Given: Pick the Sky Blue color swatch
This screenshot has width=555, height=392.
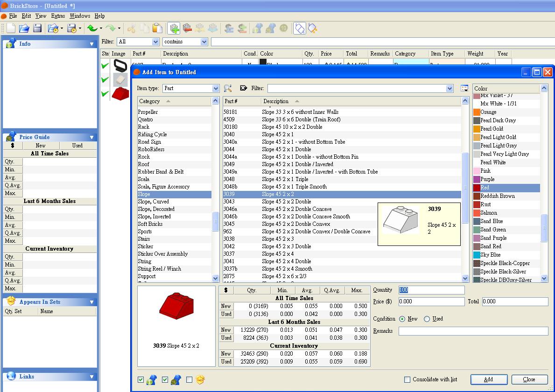Looking at the screenshot, I should point(477,255).
